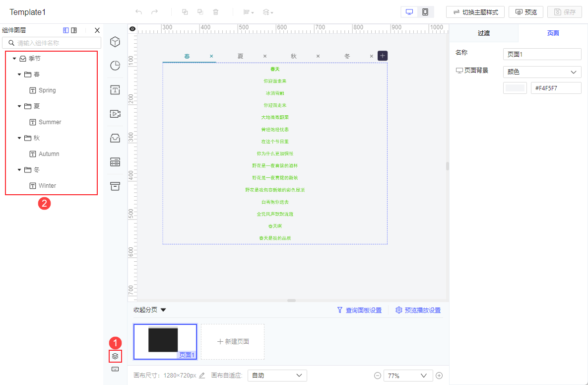Screen dimensions: 588x385
Task: Select the text component tool
Action: (115, 89)
